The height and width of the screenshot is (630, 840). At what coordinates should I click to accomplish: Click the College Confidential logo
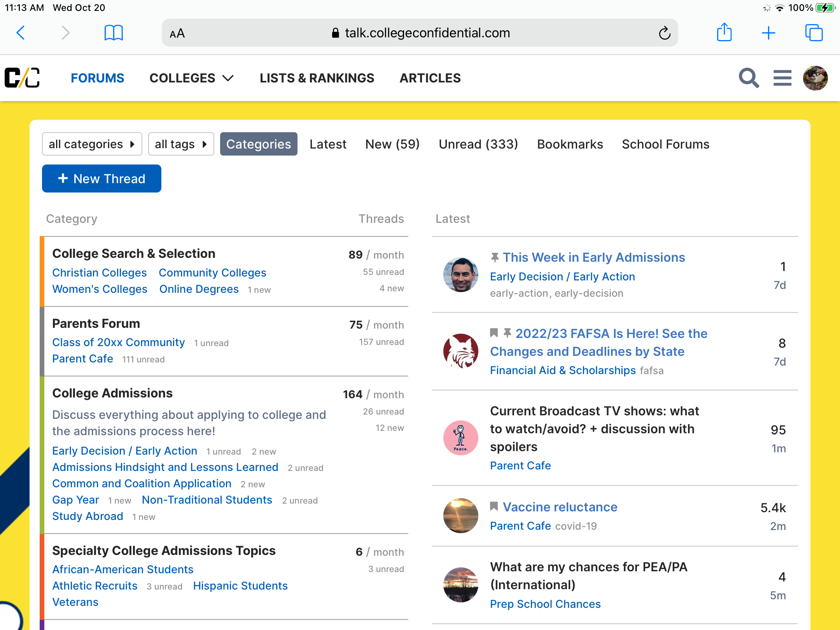coord(22,78)
